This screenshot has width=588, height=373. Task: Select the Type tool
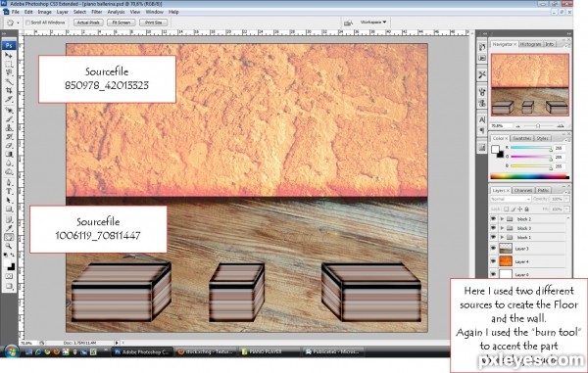pos(9,191)
